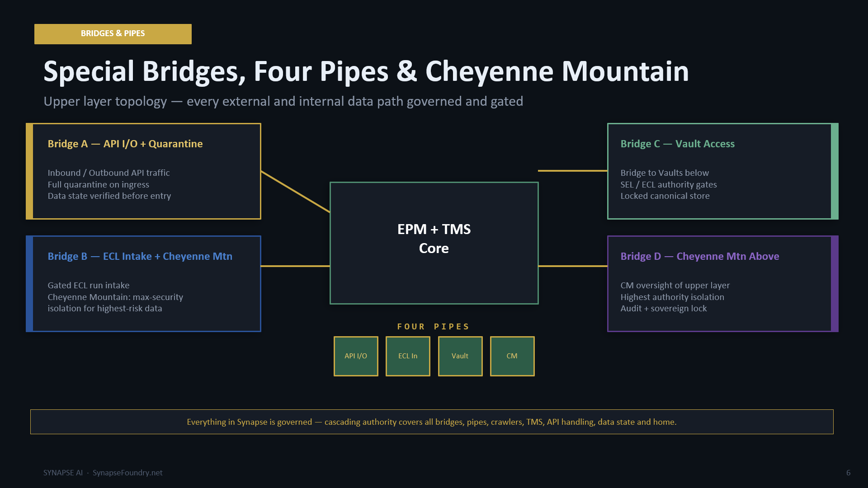Click the Bridge A API I/O + Quarantine heading
Screen dimensions: 868x488
(125, 144)
